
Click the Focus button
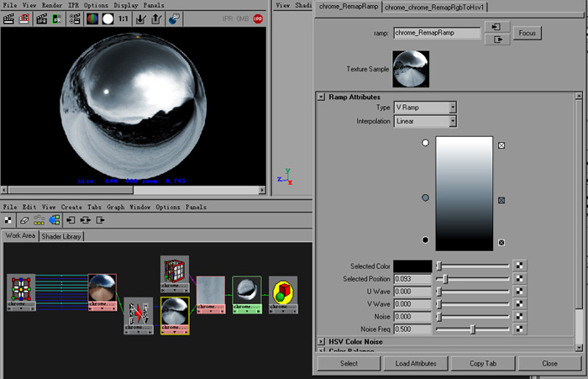coord(527,33)
